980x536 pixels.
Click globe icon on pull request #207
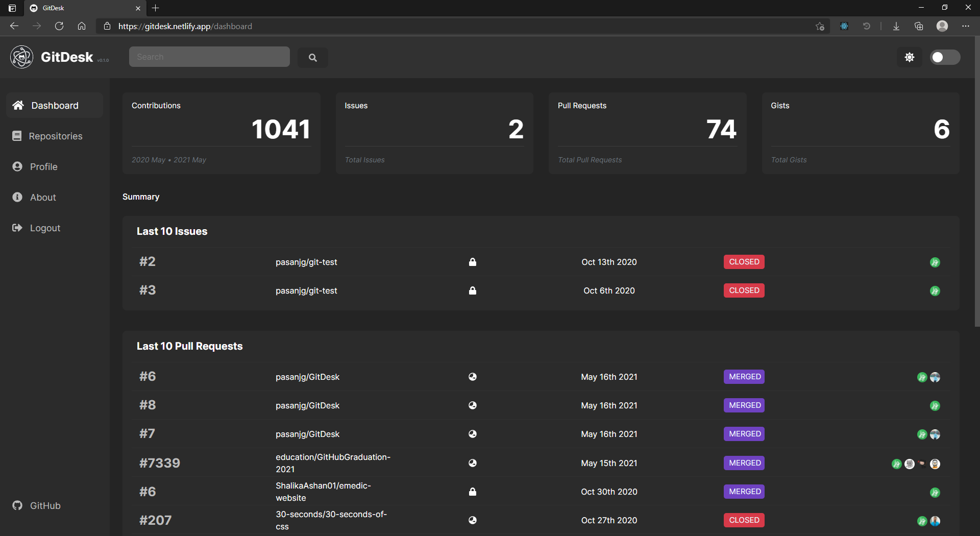click(x=473, y=520)
